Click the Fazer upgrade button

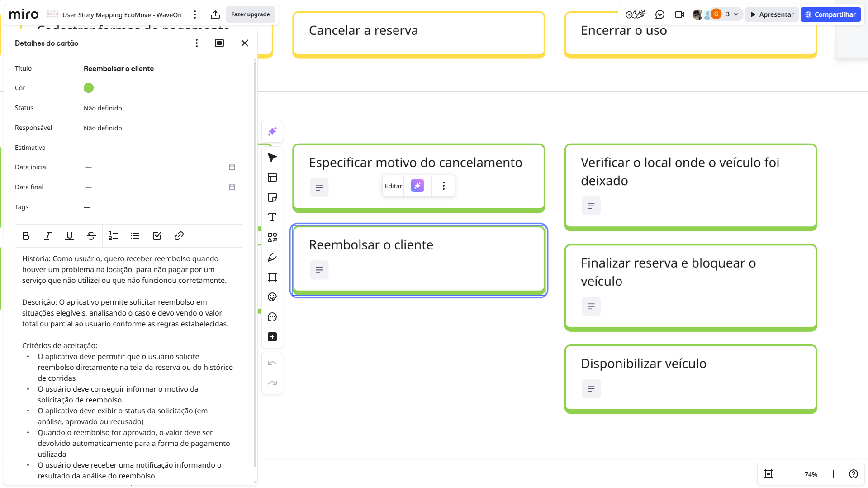[x=250, y=14]
